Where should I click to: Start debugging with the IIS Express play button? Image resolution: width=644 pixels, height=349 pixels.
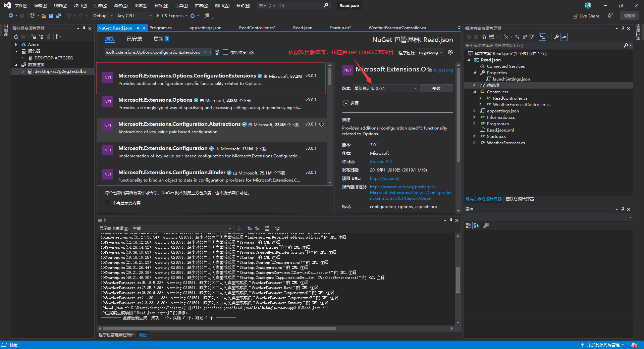pyautogui.click(x=158, y=16)
